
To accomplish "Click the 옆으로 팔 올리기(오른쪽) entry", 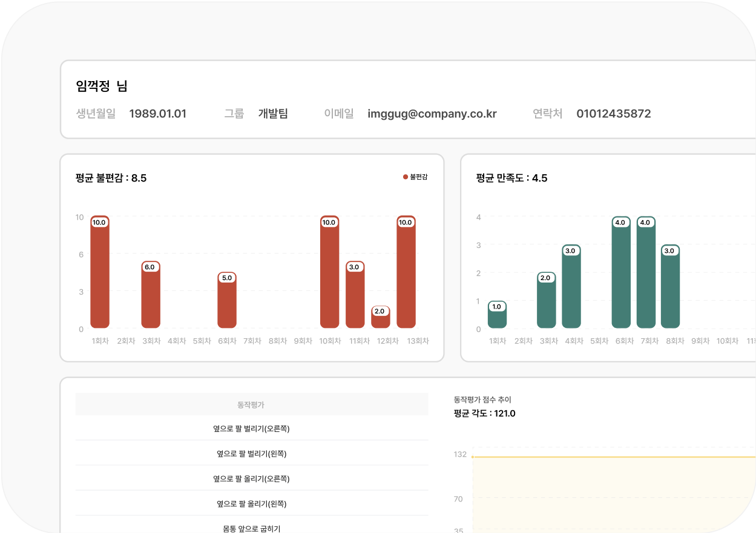I will tap(251, 478).
